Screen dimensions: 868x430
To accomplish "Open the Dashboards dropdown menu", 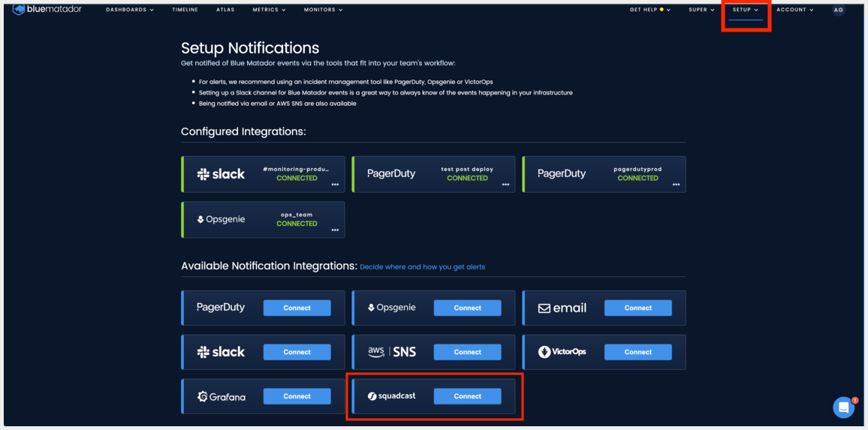I will 130,10.
